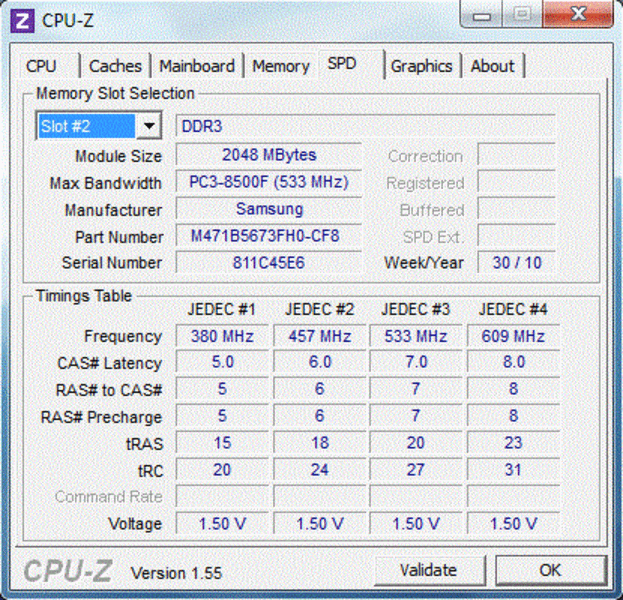Screen dimensions: 623x600
Task: Select the 533 MHz frequency cell in timings
Action: coord(416,336)
